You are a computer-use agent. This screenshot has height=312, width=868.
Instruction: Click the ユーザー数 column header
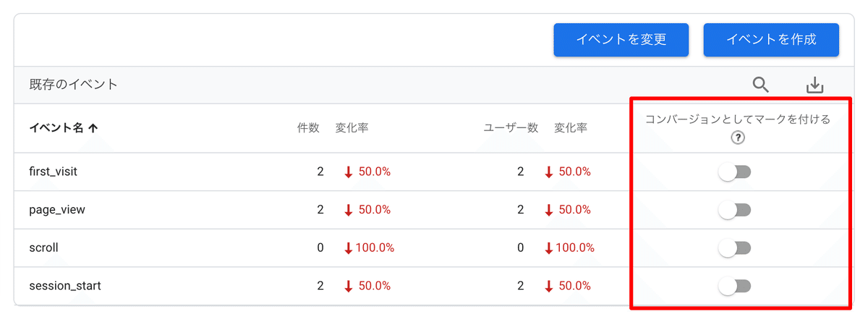(x=511, y=128)
